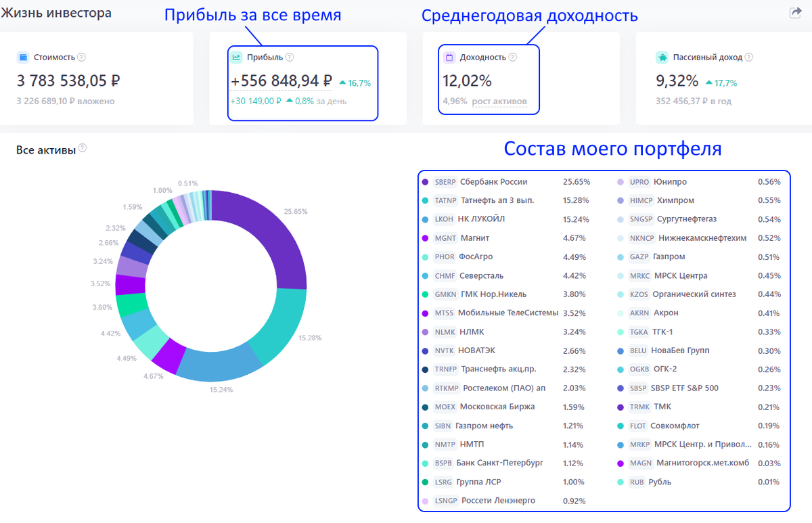Click the 12,02% yield value
812x523 pixels.
(467, 81)
